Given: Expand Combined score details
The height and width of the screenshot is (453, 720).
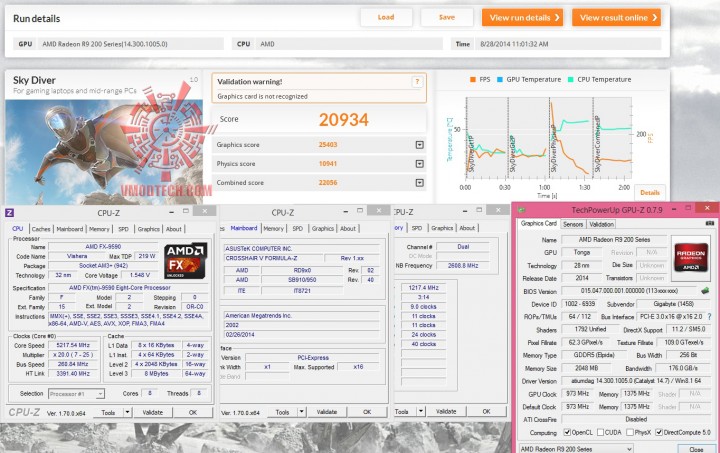Looking at the screenshot, I should point(419,183).
